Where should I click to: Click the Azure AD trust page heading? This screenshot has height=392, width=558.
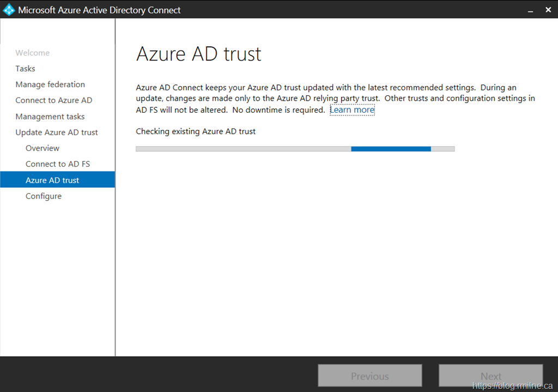click(198, 54)
